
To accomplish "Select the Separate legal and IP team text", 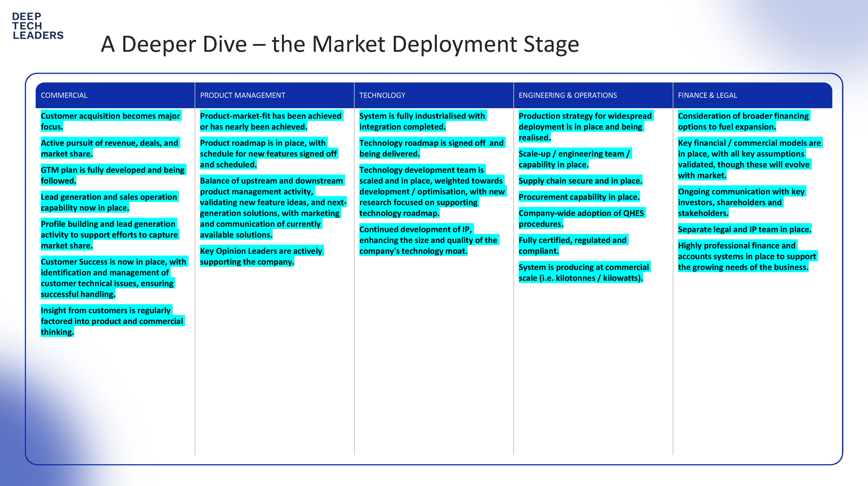I will point(743,229).
